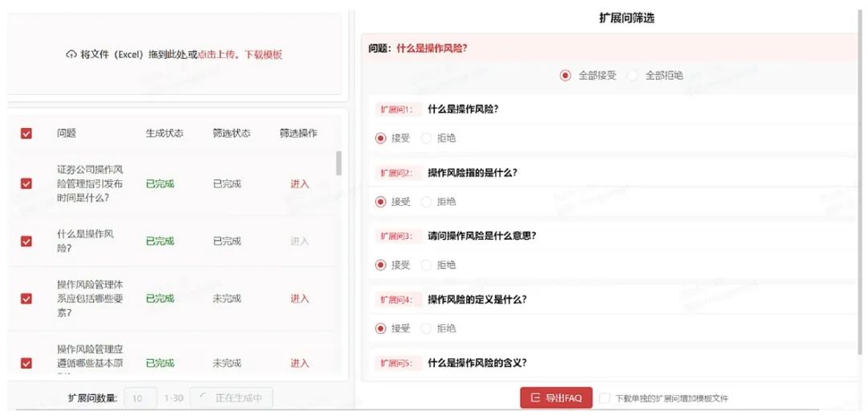Screen dimensions: 868x420
Task: Select 拒绝 for 扩展问1
Action: click(x=426, y=138)
